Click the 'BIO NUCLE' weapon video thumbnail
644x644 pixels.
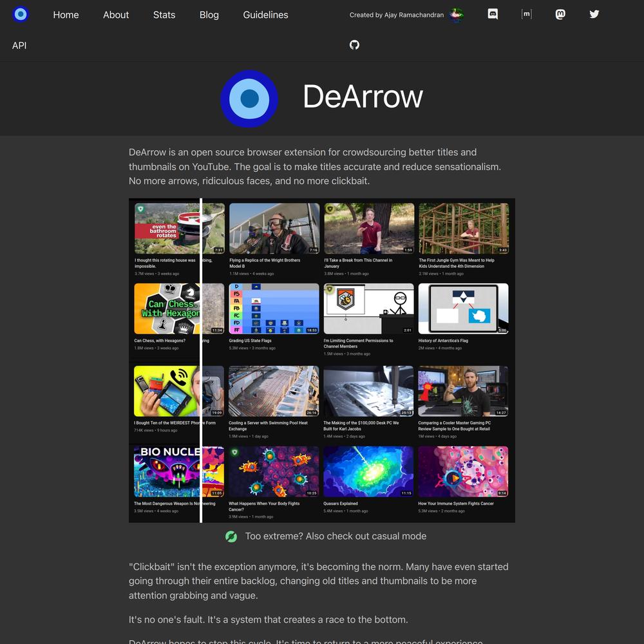pyautogui.click(x=179, y=471)
